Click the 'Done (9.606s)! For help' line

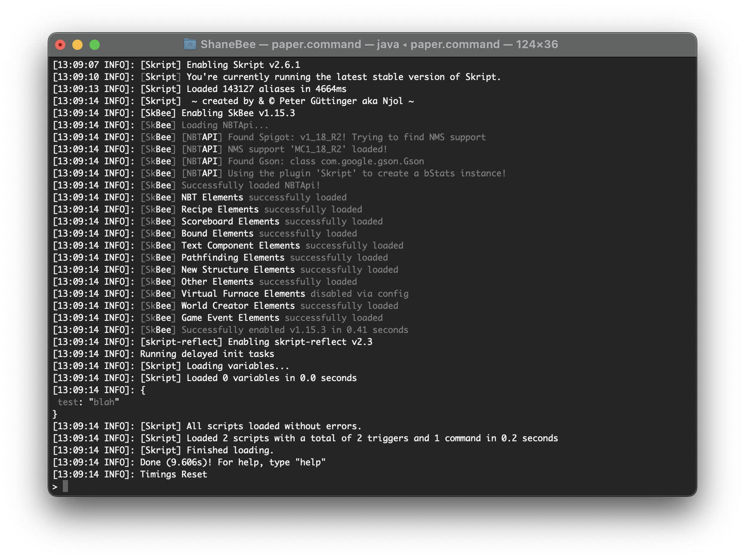[x=189, y=462]
